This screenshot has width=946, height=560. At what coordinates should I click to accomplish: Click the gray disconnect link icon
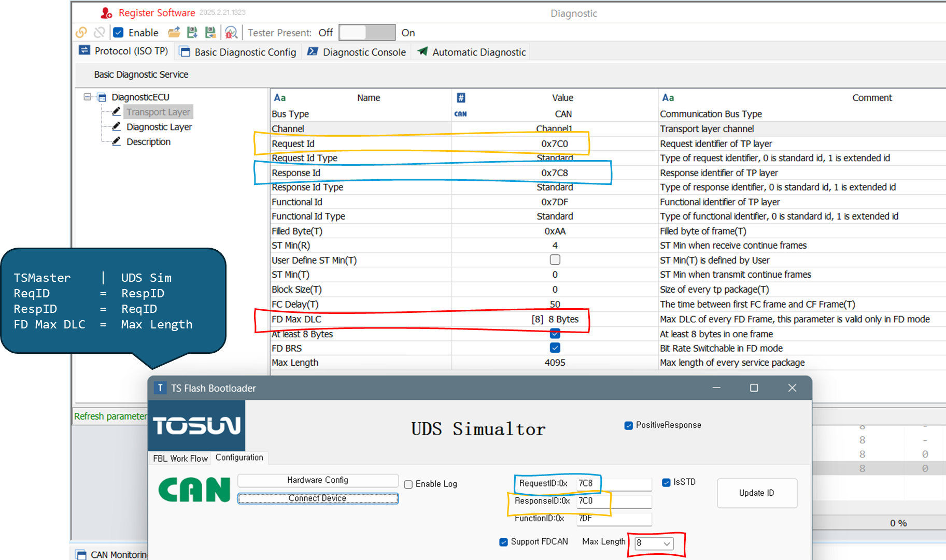click(100, 33)
